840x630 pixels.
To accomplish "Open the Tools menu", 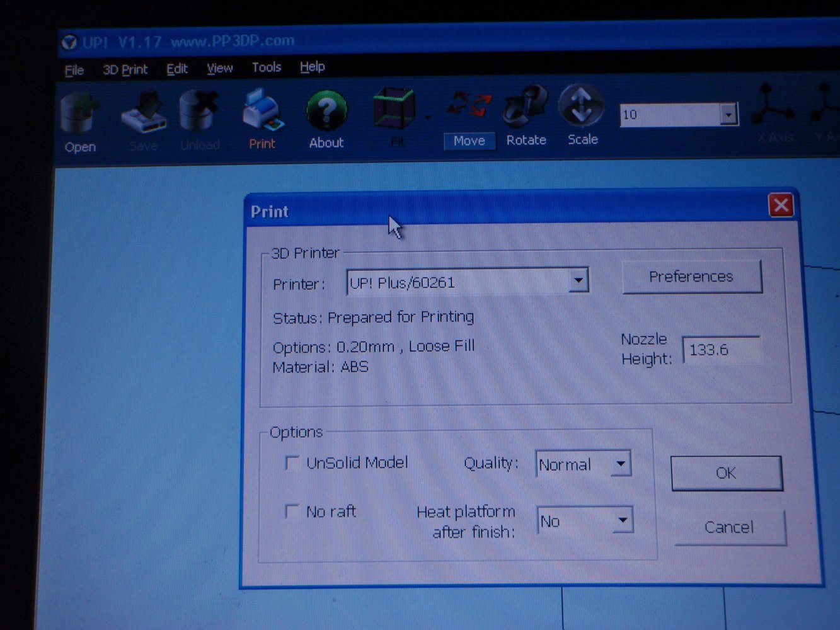I will (267, 67).
